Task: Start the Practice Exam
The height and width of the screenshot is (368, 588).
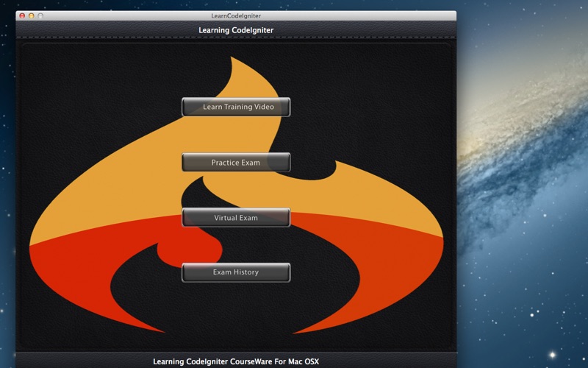Action: (236, 162)
